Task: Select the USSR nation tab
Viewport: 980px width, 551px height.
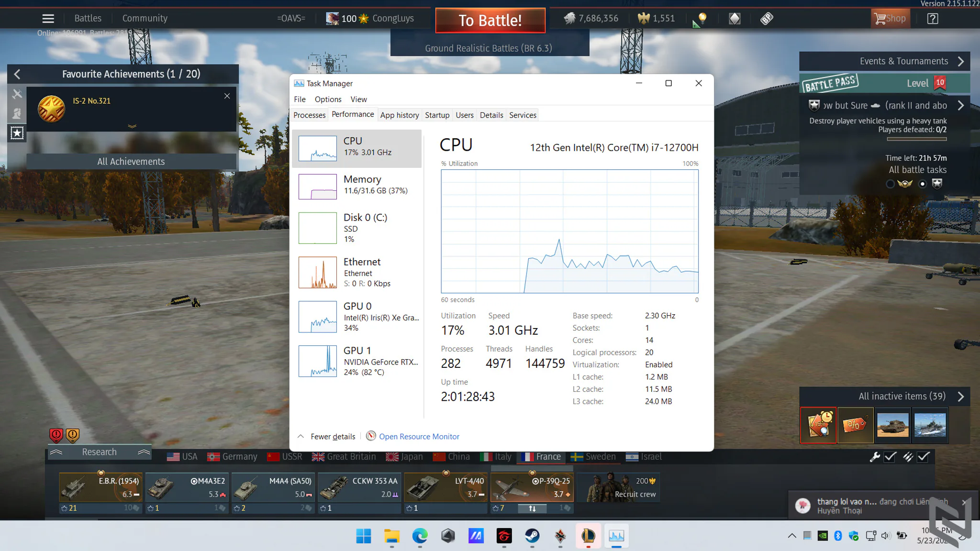Action: pyautogui.click(x=284, y=457)
